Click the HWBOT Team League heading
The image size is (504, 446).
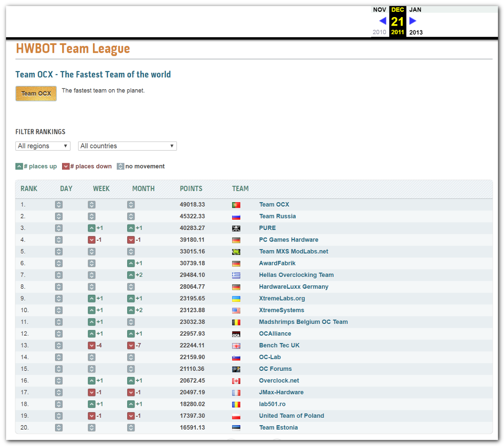click(73, 49)
